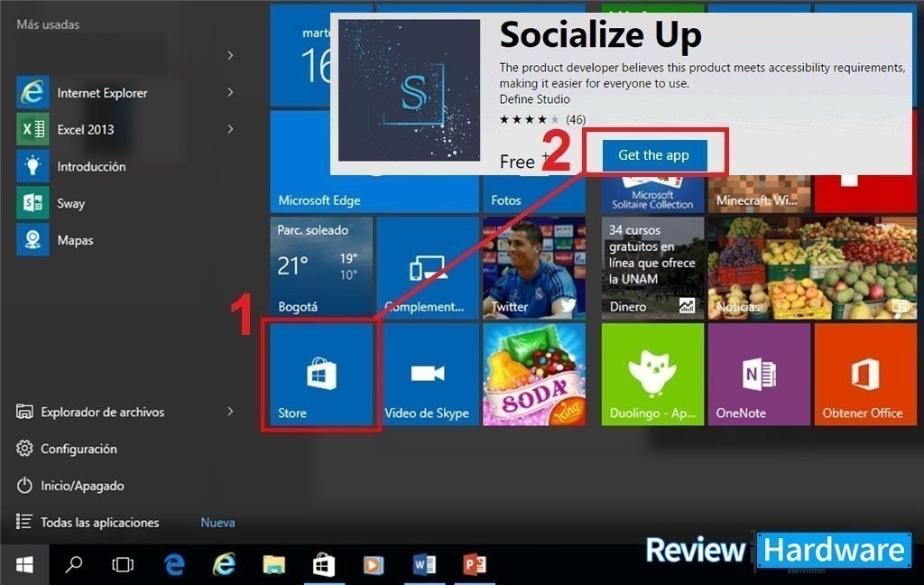The image size is (924, 585).
Task: Expand the arrow on the top most-used entry
Action: 230,55
